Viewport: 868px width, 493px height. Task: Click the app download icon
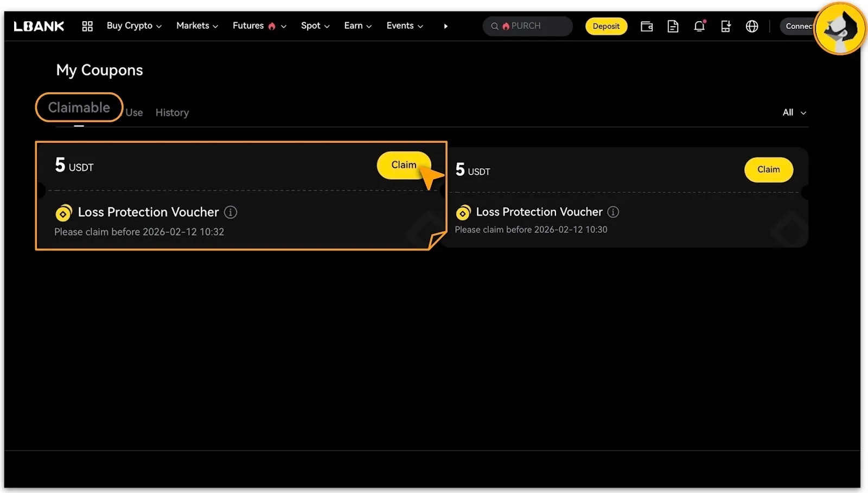pos(725,26)
